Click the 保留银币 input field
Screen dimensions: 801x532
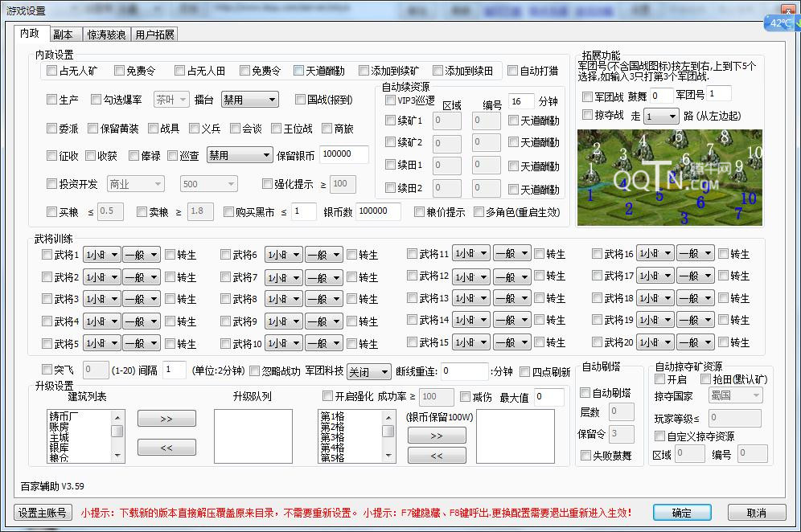[x=343, y=155]
